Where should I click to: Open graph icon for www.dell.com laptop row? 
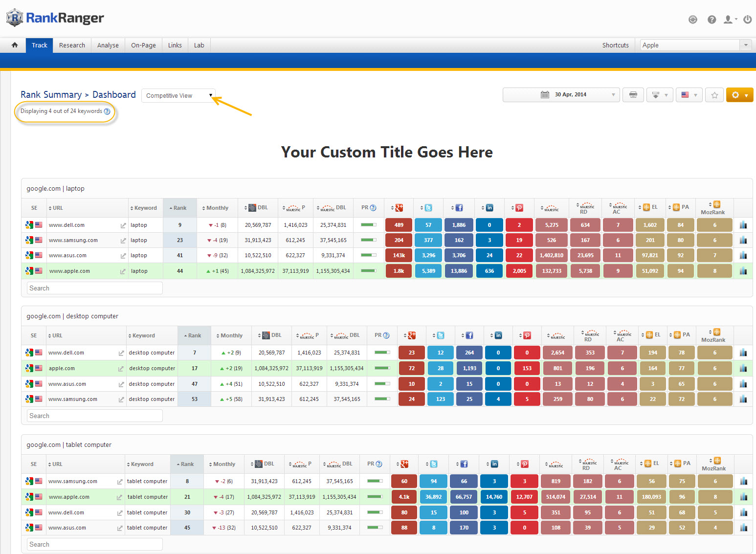tap(743, 225)
